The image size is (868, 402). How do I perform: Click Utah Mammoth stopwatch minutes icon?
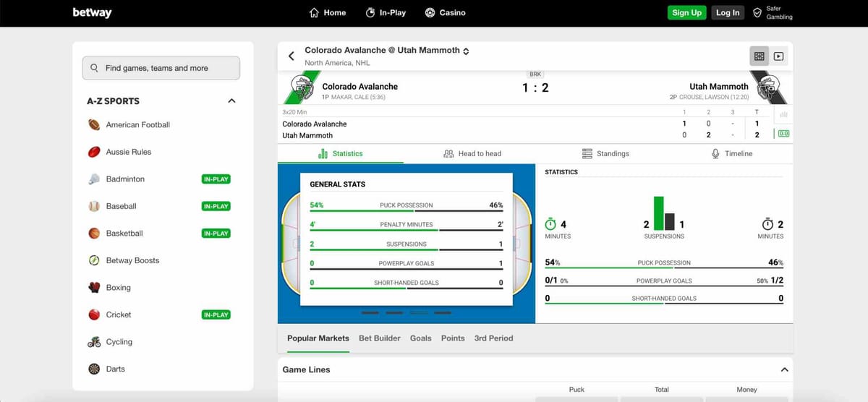tap(767, 224)
